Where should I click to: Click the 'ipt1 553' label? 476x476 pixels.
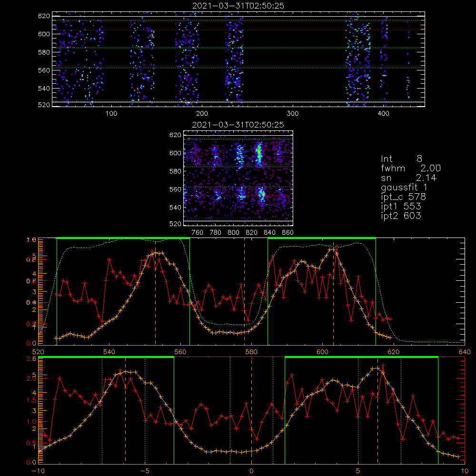pos(401,207)
